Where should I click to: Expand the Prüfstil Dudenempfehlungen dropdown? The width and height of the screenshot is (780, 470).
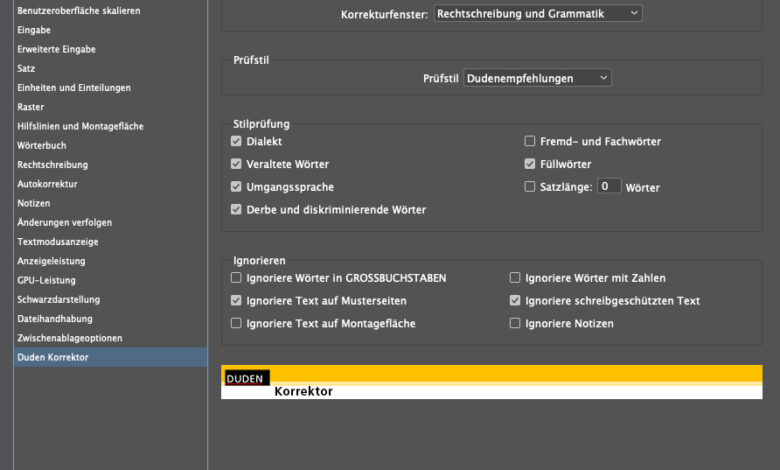[x=537, y=77]
